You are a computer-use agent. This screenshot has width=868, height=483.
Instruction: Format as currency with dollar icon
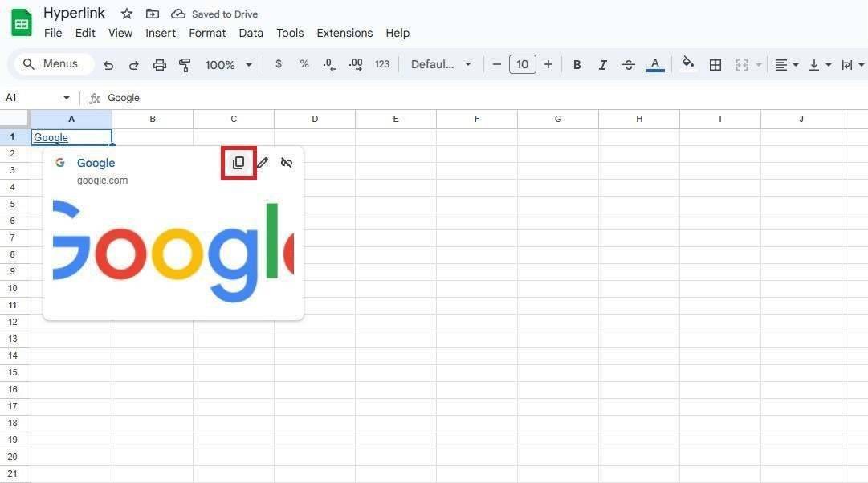[x=279, y=64]
